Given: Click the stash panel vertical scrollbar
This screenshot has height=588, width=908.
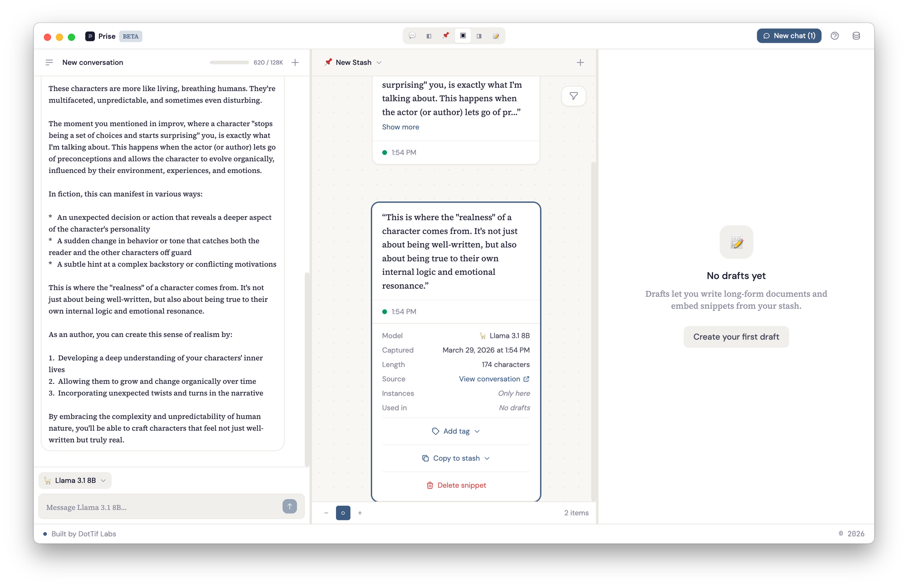Looking at the screenshot, I should click(593, 331).
